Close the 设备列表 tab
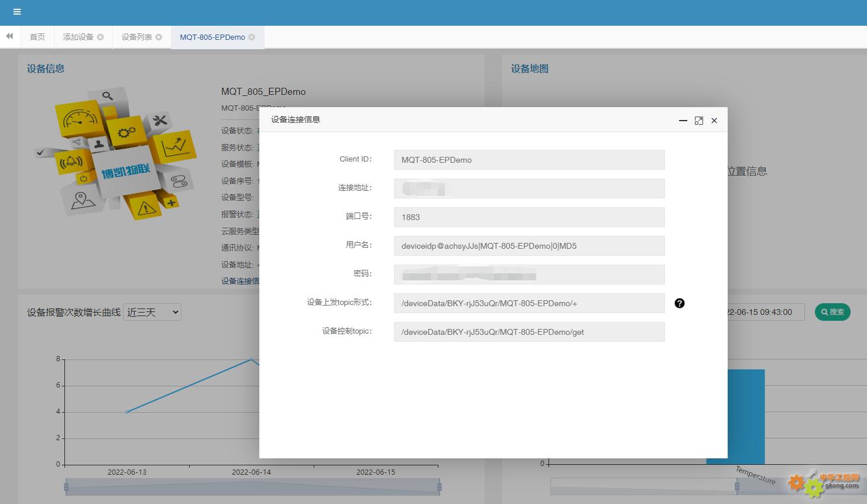This screenshot has height=504, width=867. 159,37
